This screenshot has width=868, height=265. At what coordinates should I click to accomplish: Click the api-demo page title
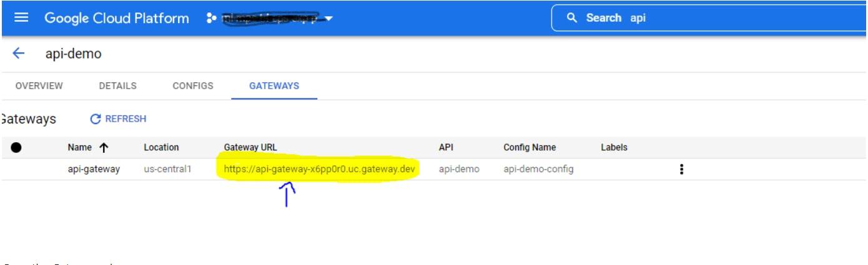pos(73,54)
